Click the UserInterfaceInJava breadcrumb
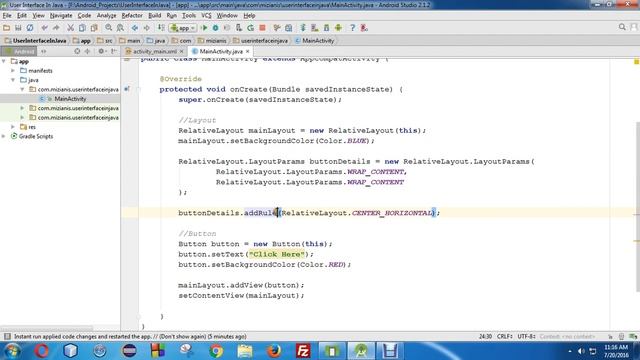This screenshot has width=640, height=360. click(x=36, y=41)
